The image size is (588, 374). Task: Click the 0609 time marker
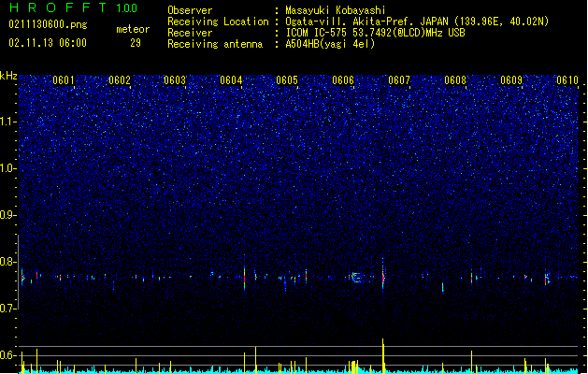[x=511, y=80]
